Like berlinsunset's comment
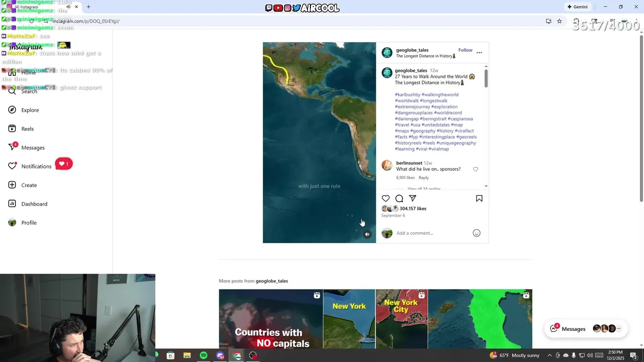Screen dimensions: 644x362 [475, 169]
